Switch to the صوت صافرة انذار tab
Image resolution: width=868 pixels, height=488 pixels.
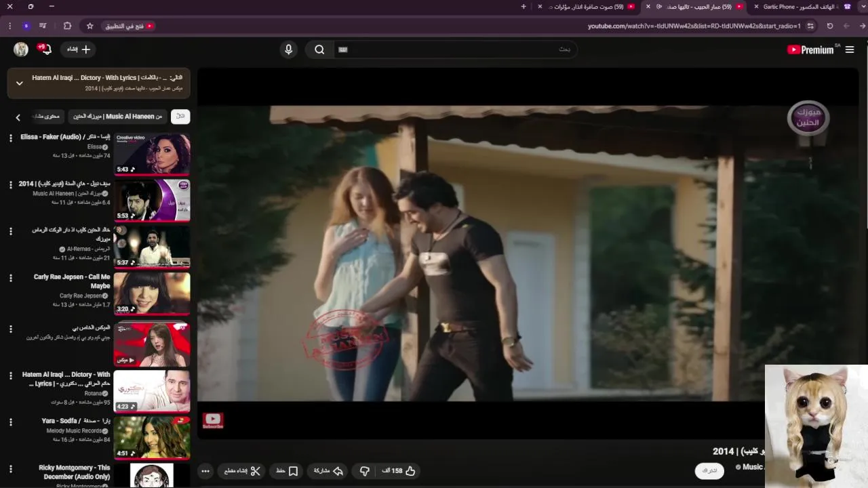587,7
